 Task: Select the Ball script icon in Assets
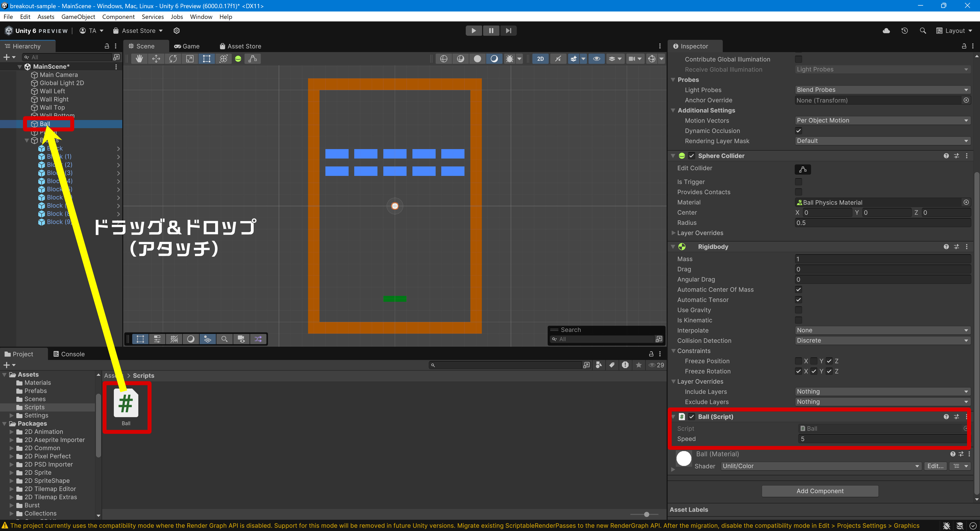[127, 403]
